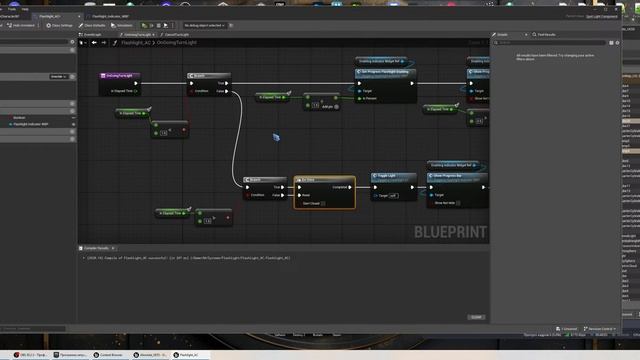
Task: Open the first red taskbar application
Action: (31, 355)
